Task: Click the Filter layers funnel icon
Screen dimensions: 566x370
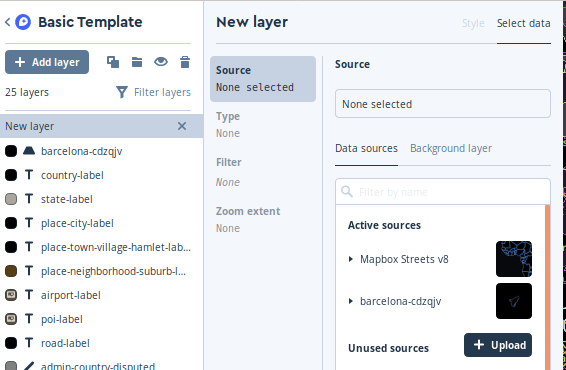Action: click(x=122, y=92)
